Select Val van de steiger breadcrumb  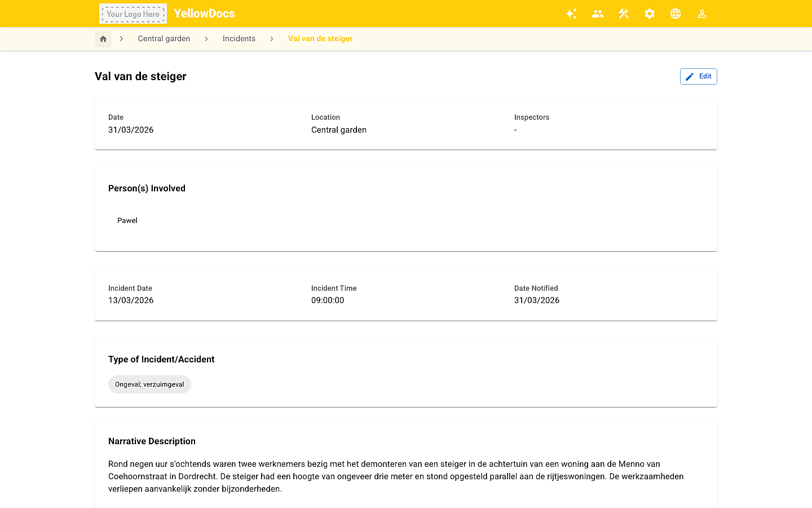320,39
